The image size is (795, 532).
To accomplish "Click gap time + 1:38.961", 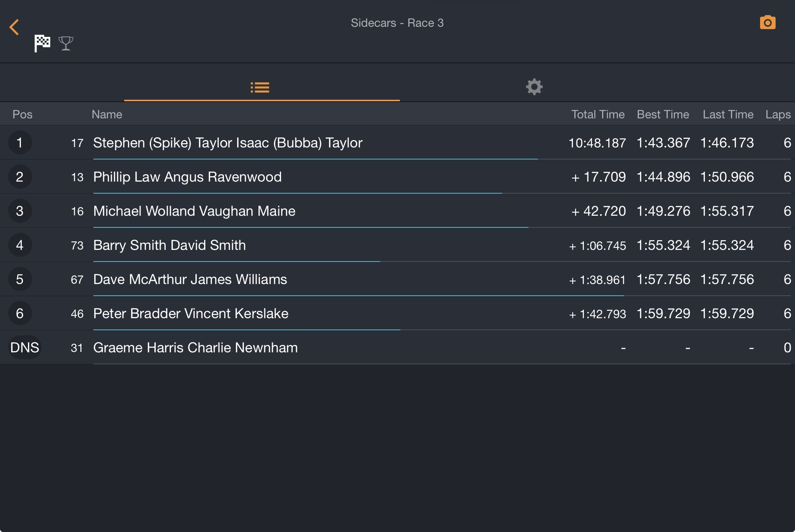I will pos(597,280).
